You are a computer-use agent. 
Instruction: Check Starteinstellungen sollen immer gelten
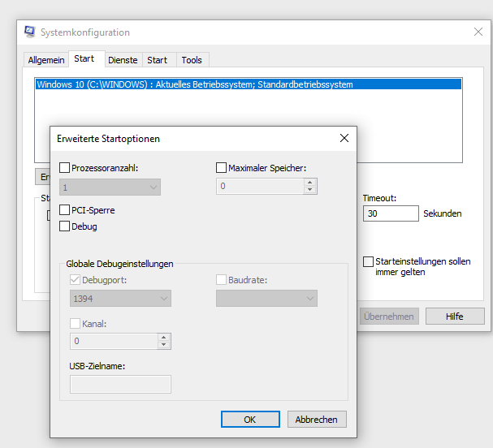tap(368, 261)
